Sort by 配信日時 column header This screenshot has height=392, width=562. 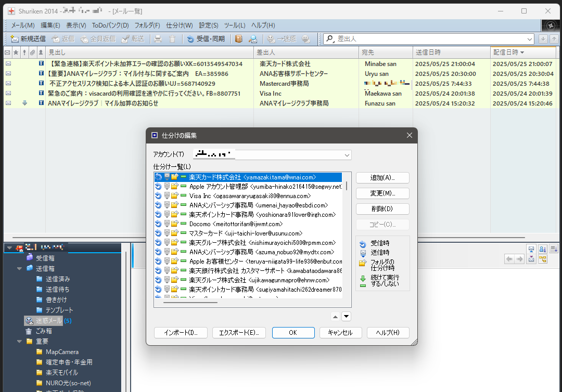click(x=522, y=53)
